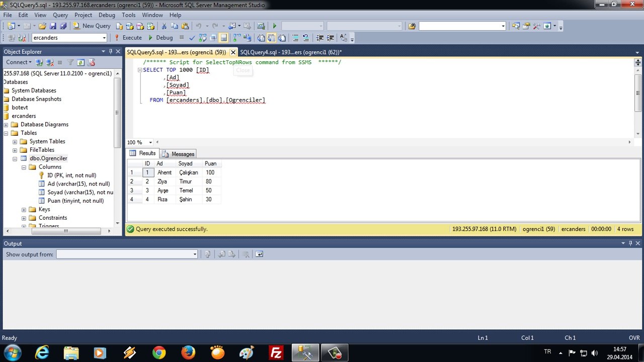Collapse the Columns folder node
Viewport: 644px width, 362px height.
24,167
